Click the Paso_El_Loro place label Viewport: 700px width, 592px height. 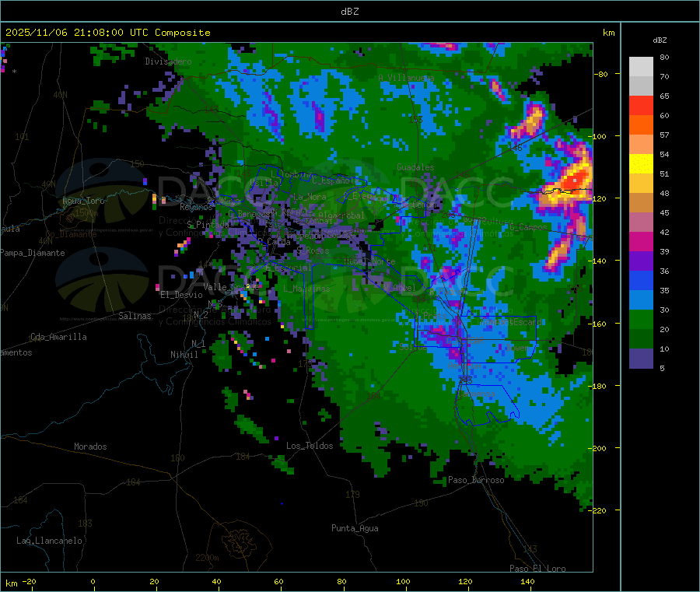pos(537,568)
